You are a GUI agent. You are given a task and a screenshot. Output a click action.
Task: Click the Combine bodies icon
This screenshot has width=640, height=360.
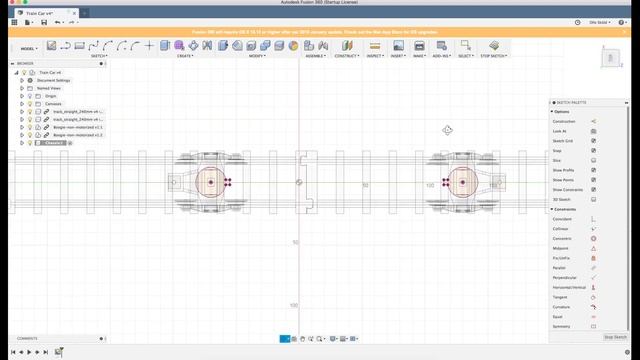(x=265, y=46)
